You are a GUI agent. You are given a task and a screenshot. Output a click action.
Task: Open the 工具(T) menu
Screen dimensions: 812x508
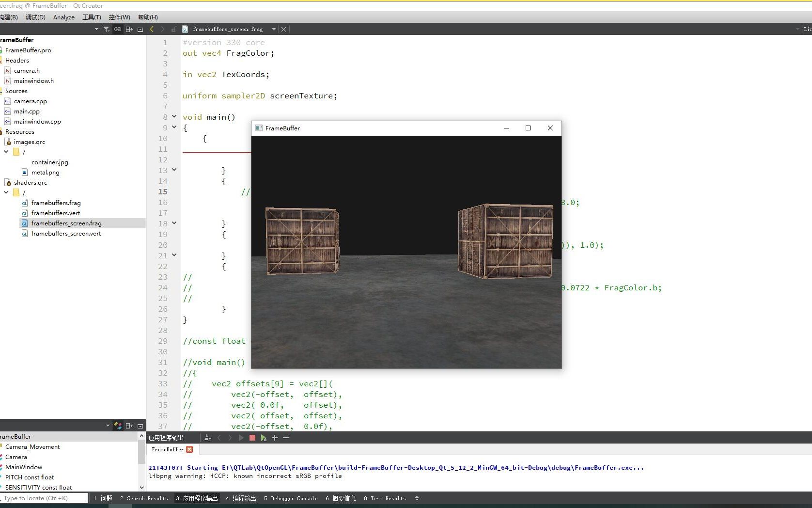pos(92,17)
